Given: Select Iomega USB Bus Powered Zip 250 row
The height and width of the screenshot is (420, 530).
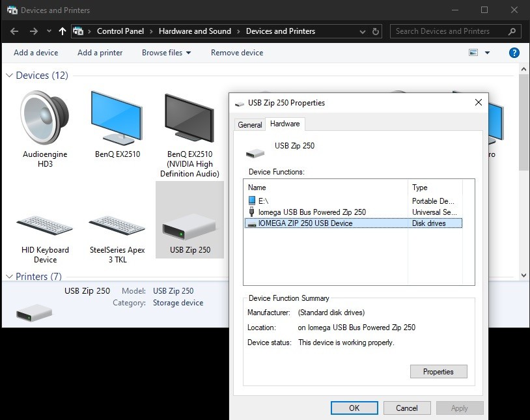Looking at the screenshot, I should [353, 212].
